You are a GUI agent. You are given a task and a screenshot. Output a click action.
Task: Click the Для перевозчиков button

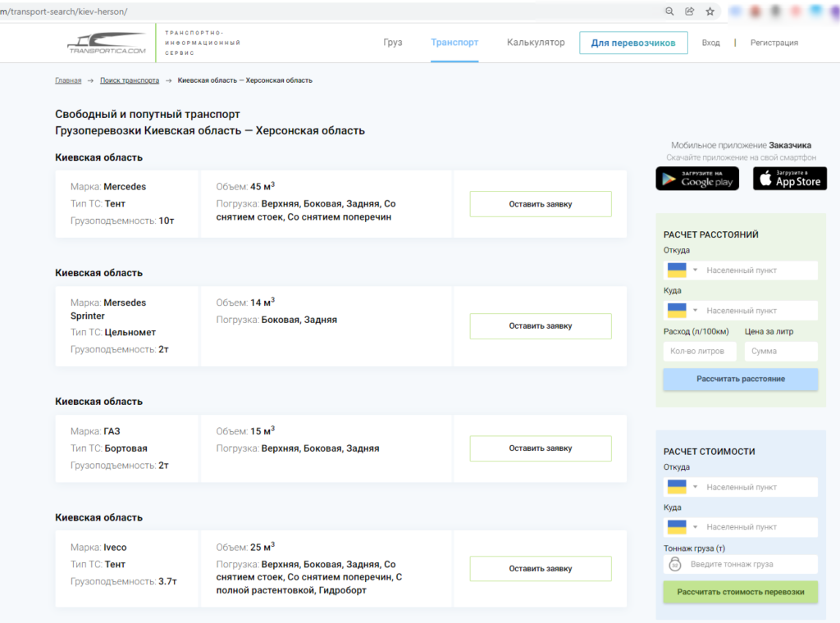pos(633,43)
